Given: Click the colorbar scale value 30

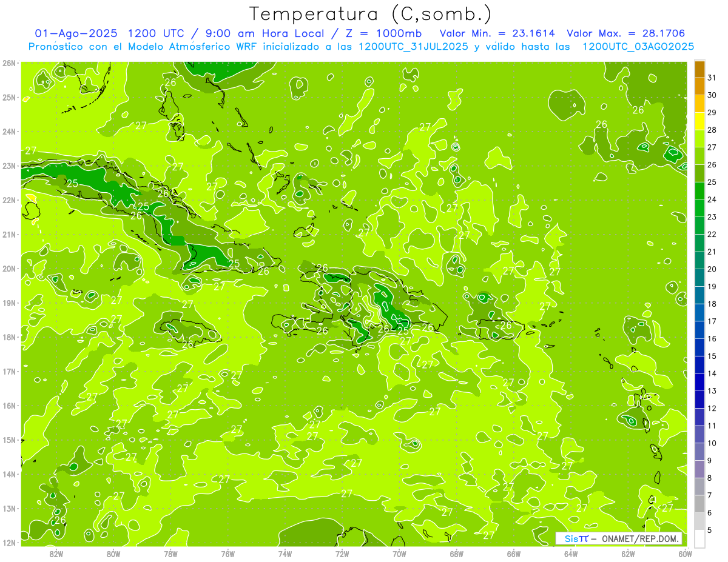Looking at the screenshot, I should (x=712, y=95).
